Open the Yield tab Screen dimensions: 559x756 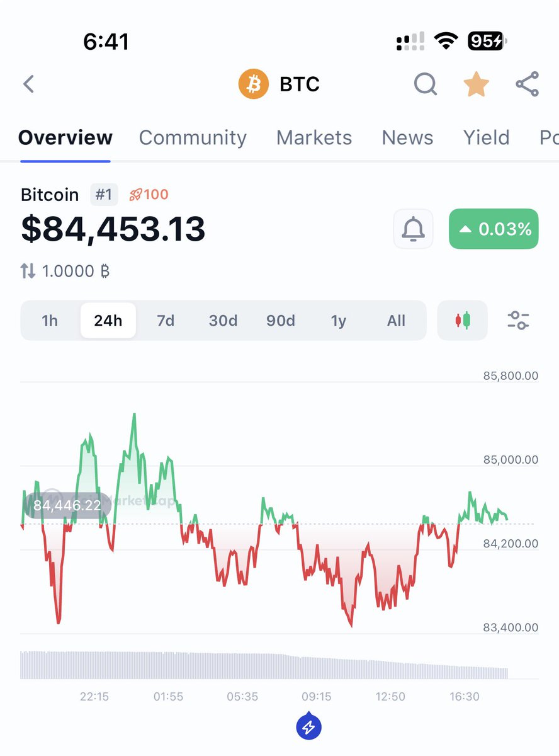coord(486,137)
